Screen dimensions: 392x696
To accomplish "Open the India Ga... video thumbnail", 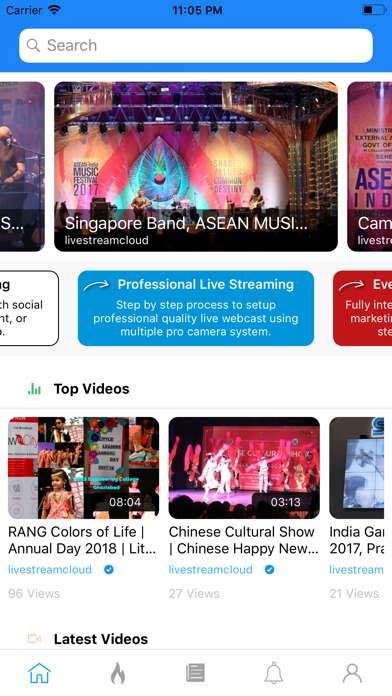I will pos(356,467).
